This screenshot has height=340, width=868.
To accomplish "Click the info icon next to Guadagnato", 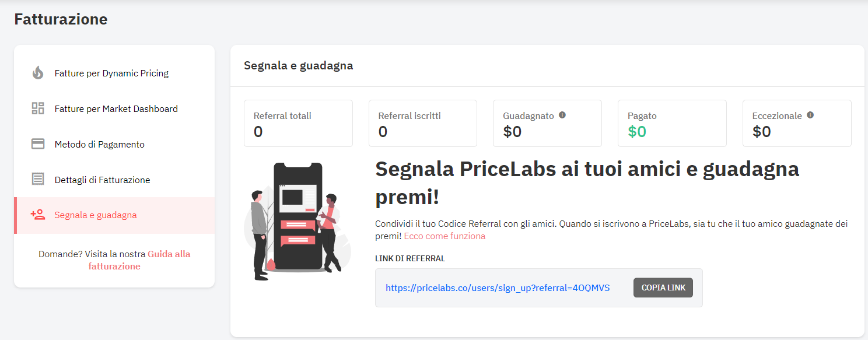I will [x=562, y=115].
